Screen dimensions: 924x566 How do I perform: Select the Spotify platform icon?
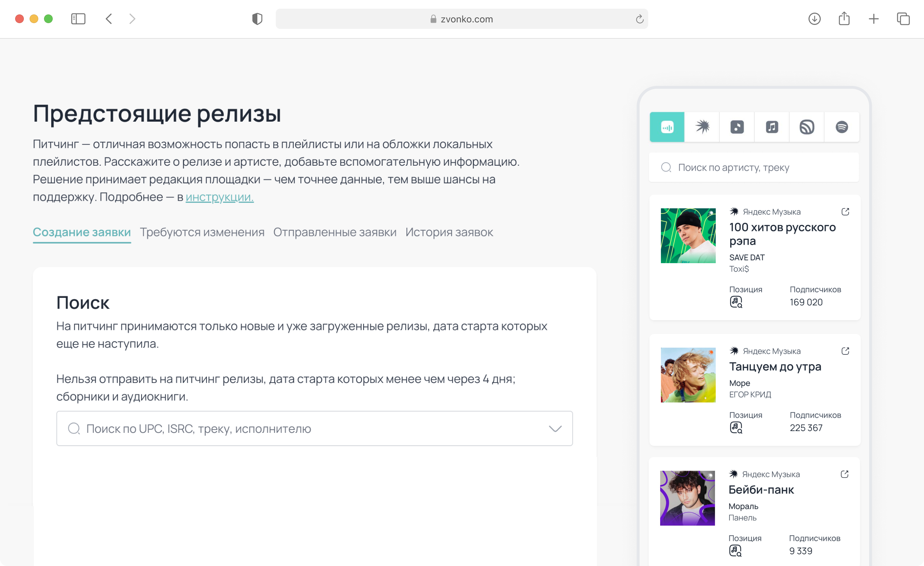[841, 127]
